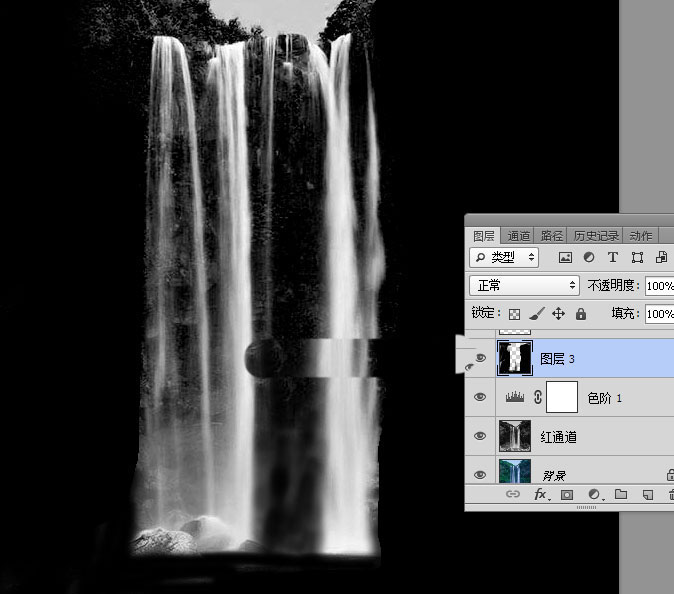
Task: Hide the 红通道 layer
Action: coord(480,436)
